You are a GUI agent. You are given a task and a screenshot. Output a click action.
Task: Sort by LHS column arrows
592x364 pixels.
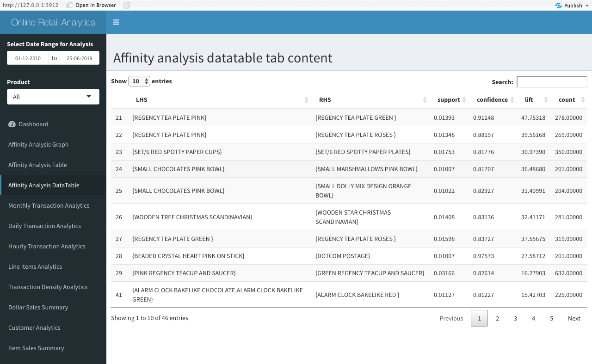[x=306, y=99]
